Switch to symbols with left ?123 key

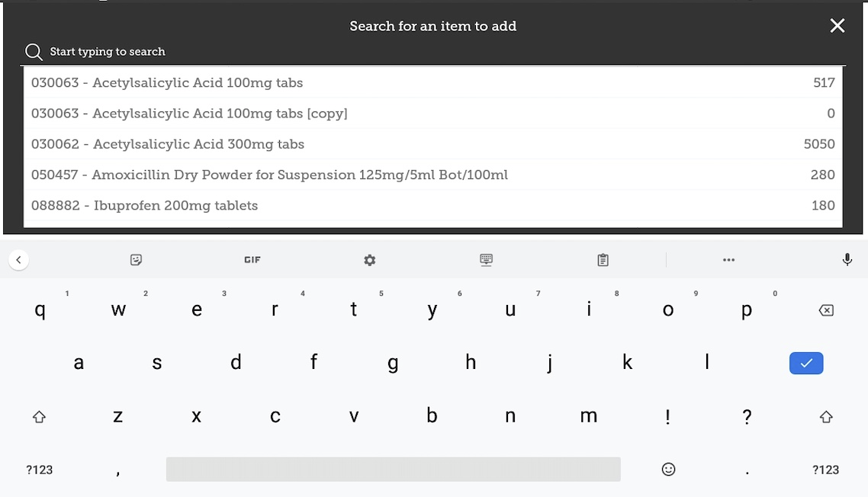[40, 470]
